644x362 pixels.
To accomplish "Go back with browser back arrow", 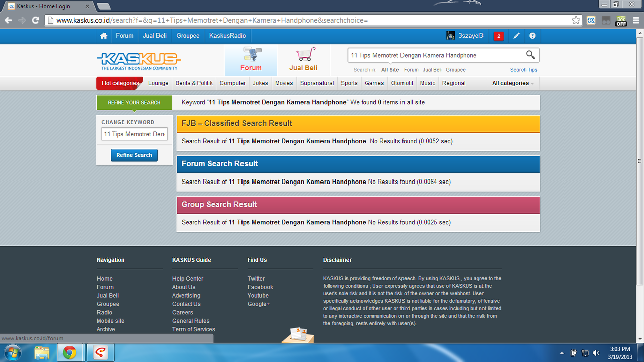I will (8, 20).
